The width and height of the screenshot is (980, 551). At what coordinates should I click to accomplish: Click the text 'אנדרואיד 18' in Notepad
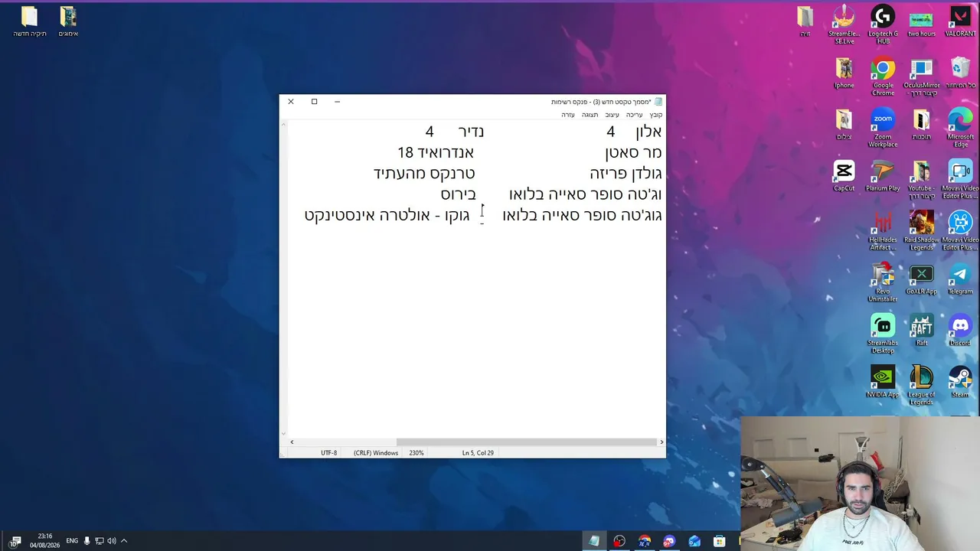click(x=436, y=152)
